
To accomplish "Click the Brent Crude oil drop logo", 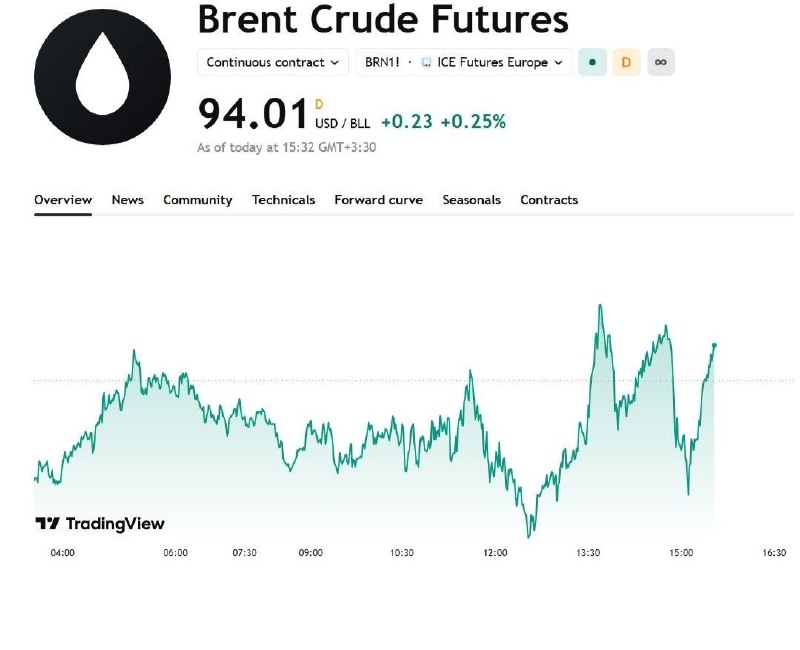I will 102,77.
